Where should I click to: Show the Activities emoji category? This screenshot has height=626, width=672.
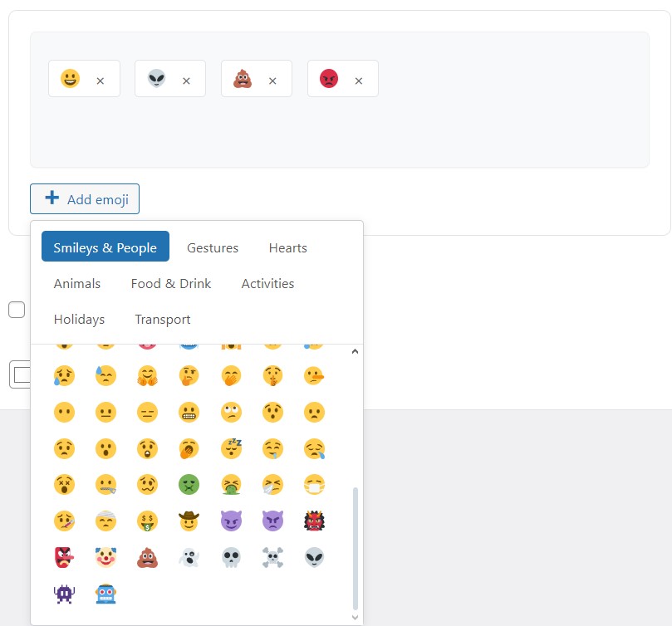point(267,284)
